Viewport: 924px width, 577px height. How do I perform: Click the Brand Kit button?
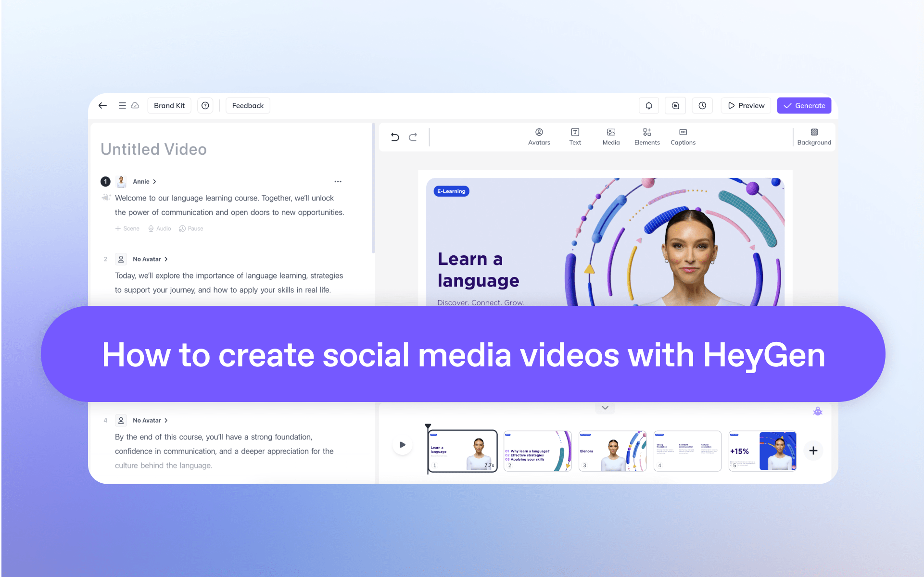point(169,106)
